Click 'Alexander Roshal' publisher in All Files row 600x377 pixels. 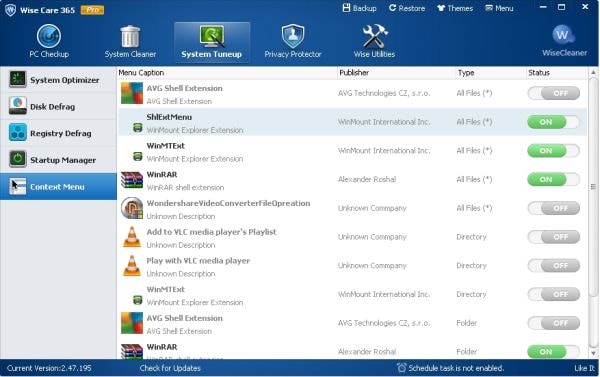pyautogui.click(x=367, y=180)
